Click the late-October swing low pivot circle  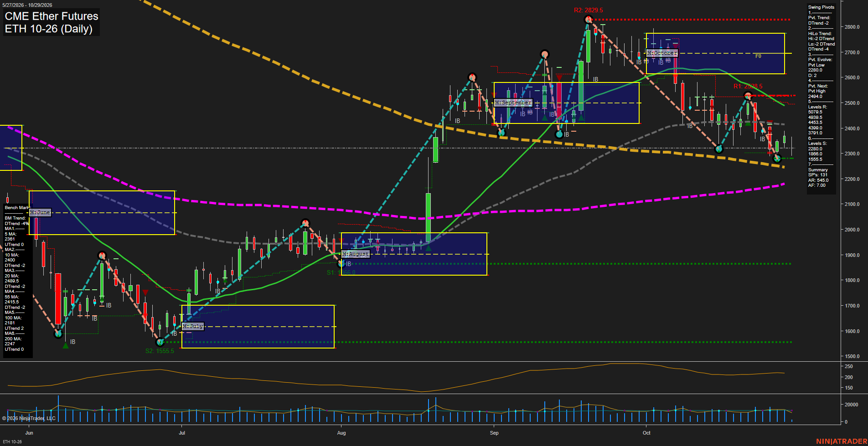pyautogui.click(x=778, y=159)
